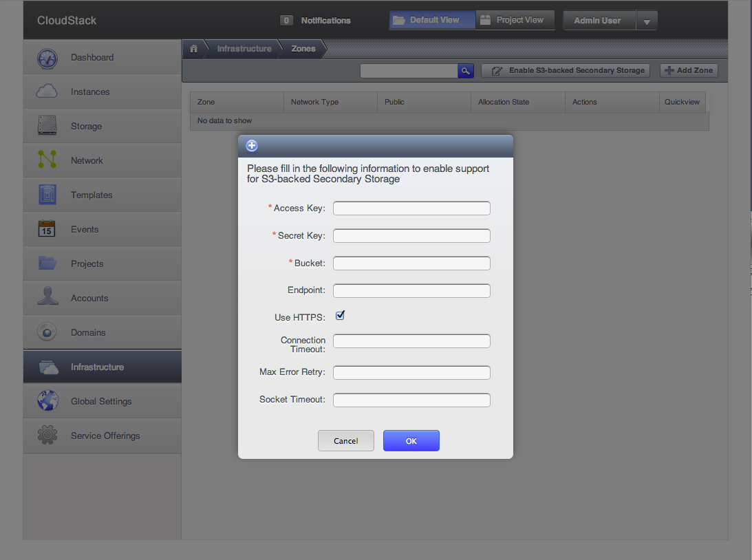The width and height of the screenshot is (752, 560).
Task: Open Events in the sidebar
Action: [102, 229]
